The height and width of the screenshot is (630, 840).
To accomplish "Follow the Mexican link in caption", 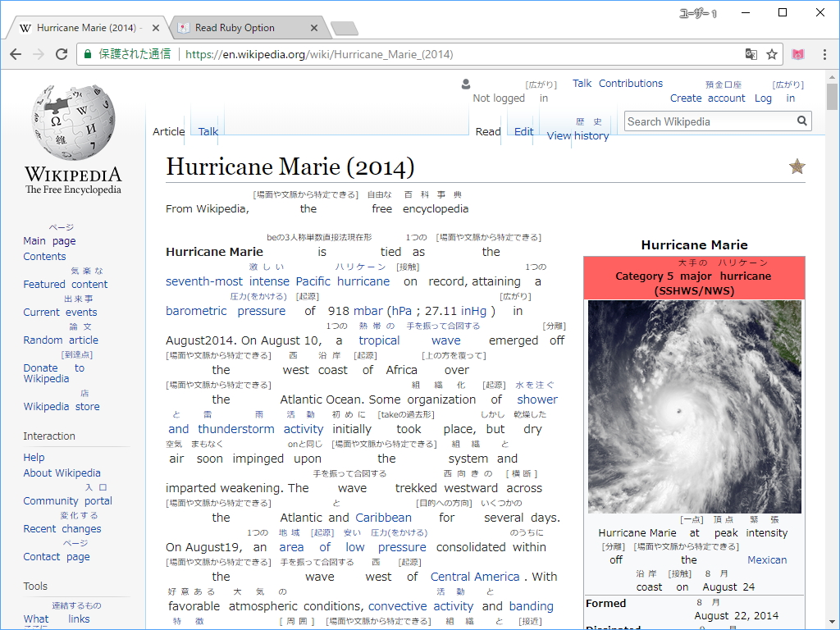I will (x=767, y=559).
